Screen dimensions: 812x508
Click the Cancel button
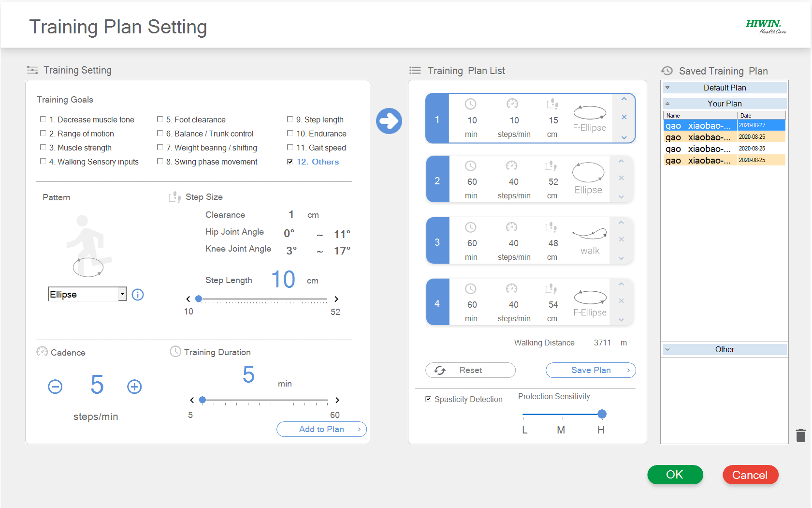tap(750, 475)
